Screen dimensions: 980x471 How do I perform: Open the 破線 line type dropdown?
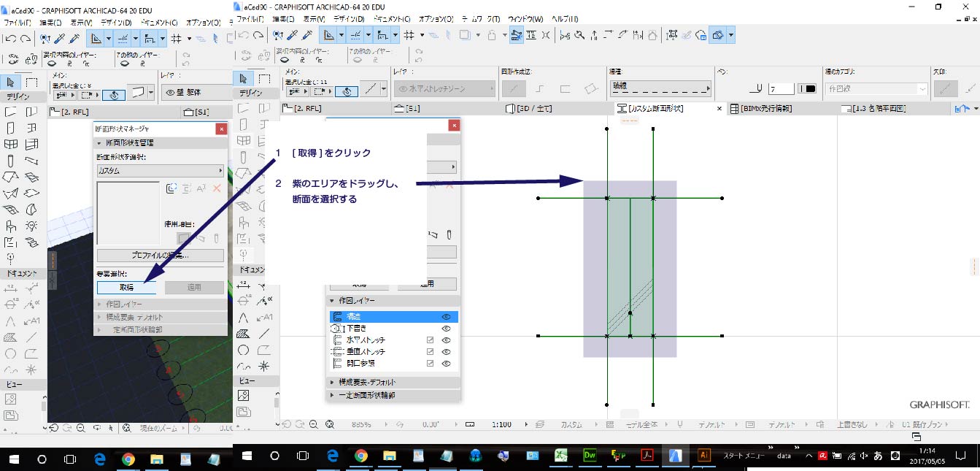click(x=660, y=88)
